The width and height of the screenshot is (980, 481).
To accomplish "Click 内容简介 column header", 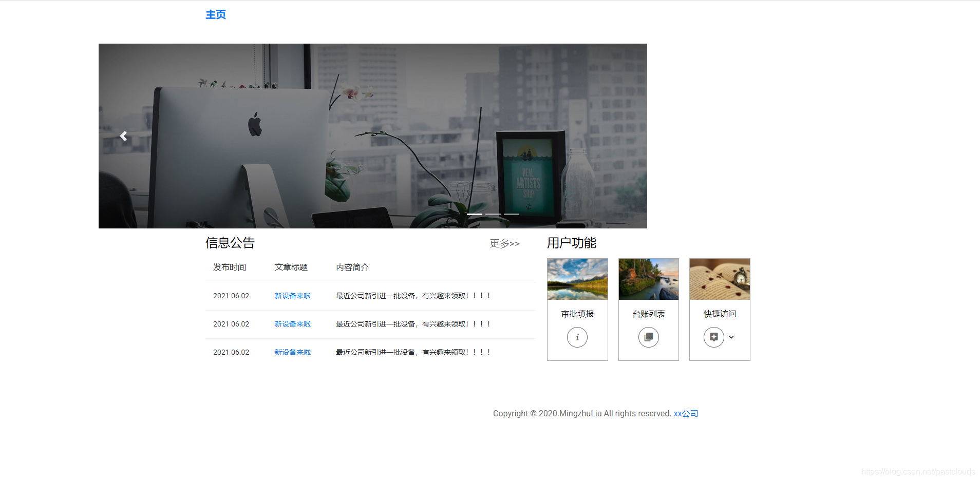I will click(x=352, y=267).
